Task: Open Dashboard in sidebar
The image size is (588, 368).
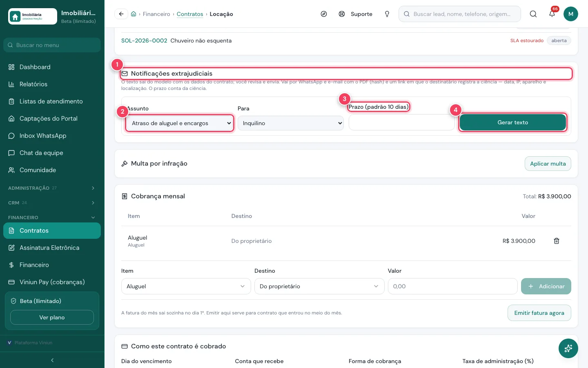Action: coord(52,67)
